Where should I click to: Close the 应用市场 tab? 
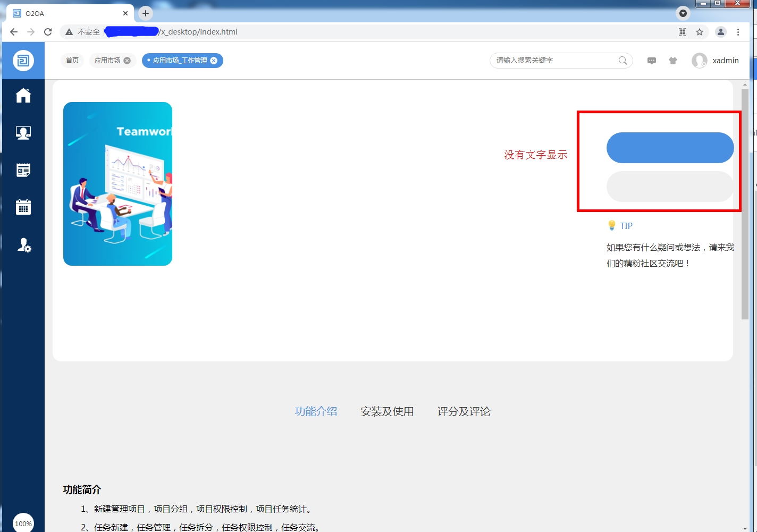click(127, 61)
